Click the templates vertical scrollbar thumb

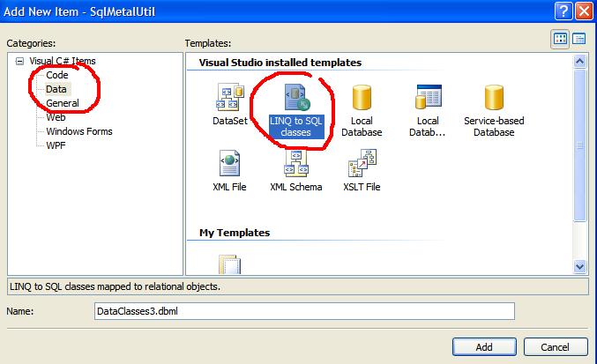(579, 145)
